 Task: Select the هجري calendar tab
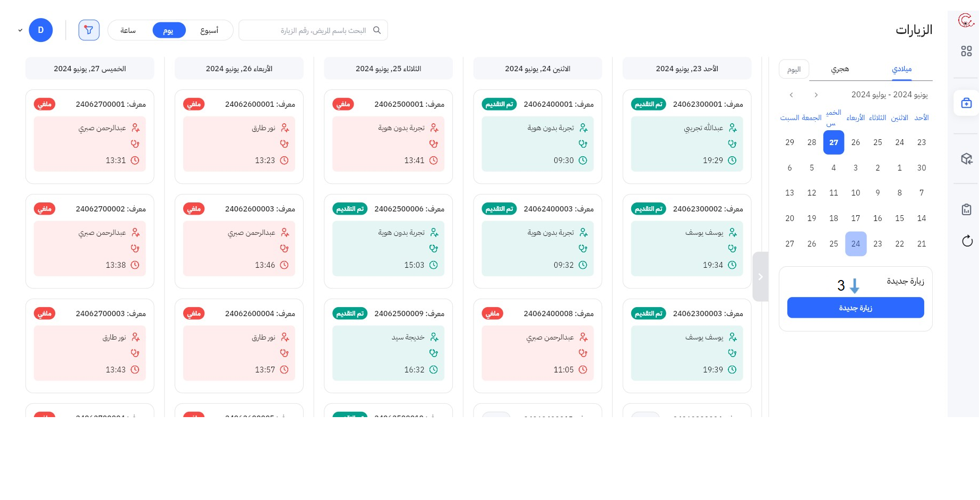click(x=840, y=69)
